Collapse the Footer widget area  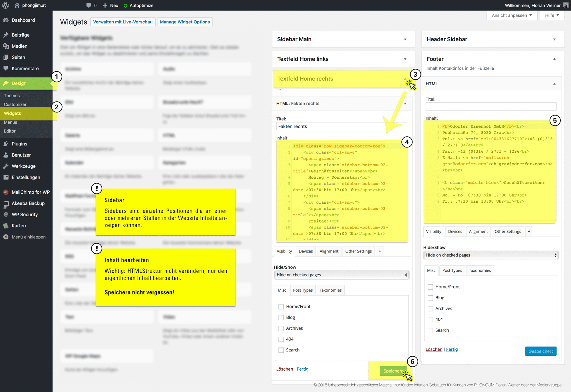click(554, 59)
